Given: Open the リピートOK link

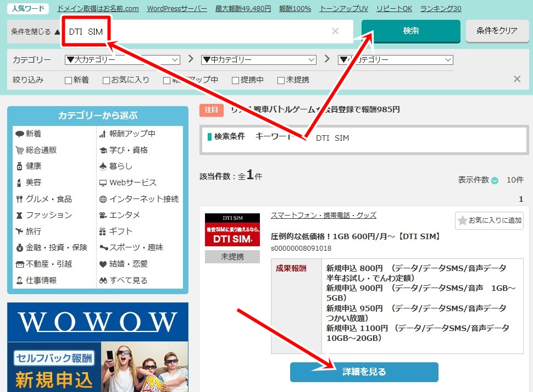Looking at the screenshot, I should pos(394,8).
